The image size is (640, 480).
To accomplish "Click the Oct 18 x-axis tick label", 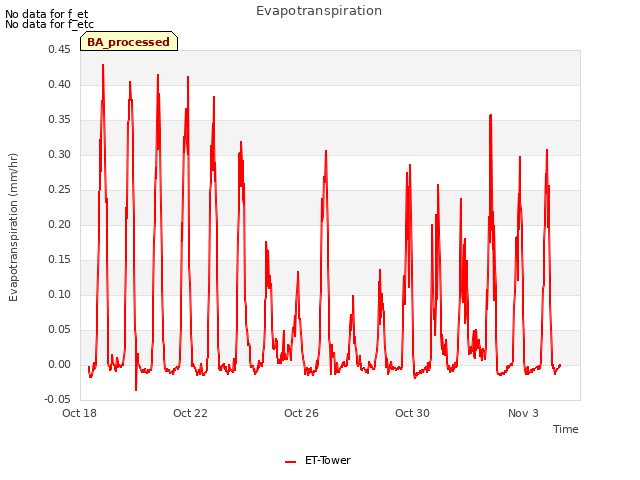I will (x=79, y=413).
